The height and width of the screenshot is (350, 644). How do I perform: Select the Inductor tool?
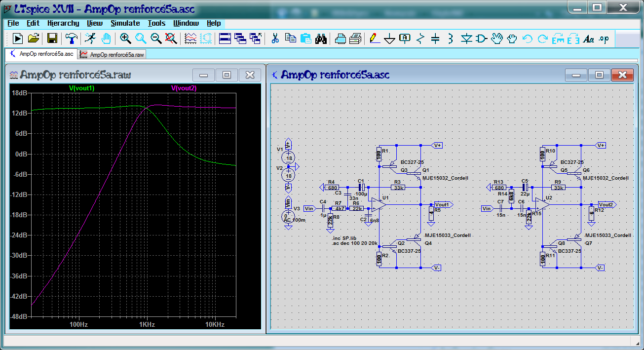click(450, 39)
